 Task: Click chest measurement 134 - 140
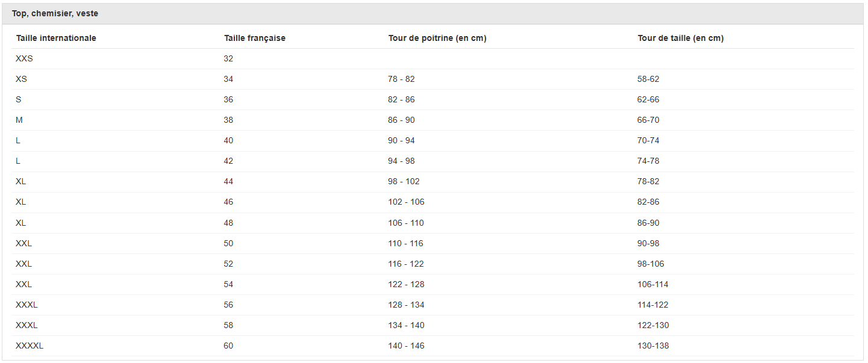click(406, 325)
